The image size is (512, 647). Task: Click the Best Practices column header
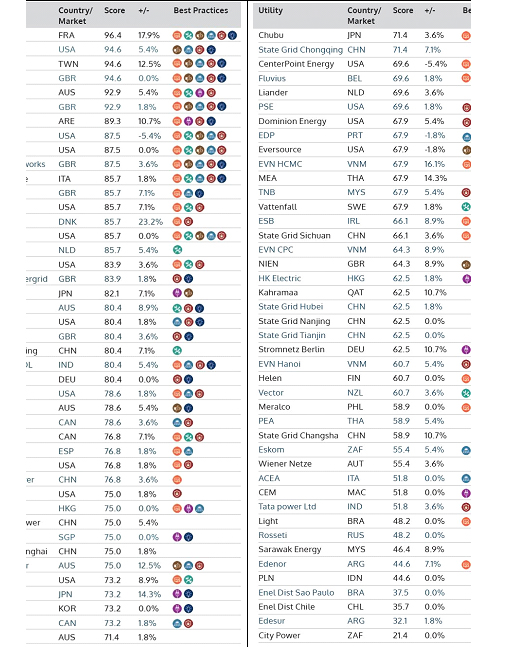[x=201, y=10]
